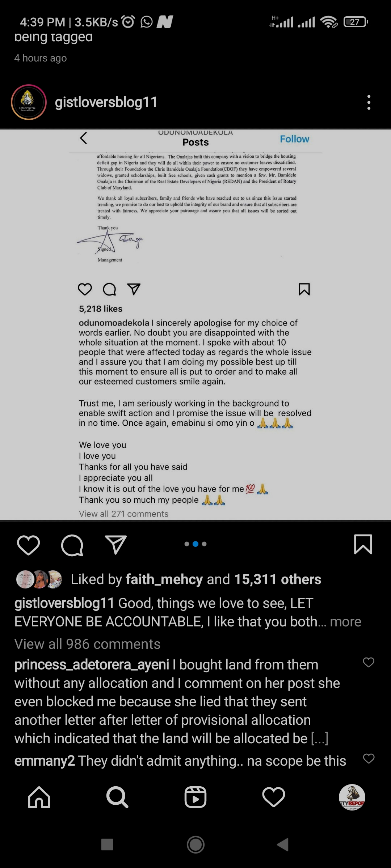This screenshot has width=391, height=868.
Task: Open Activity heart tab in navigation bar
Action: tap(274, 797)
